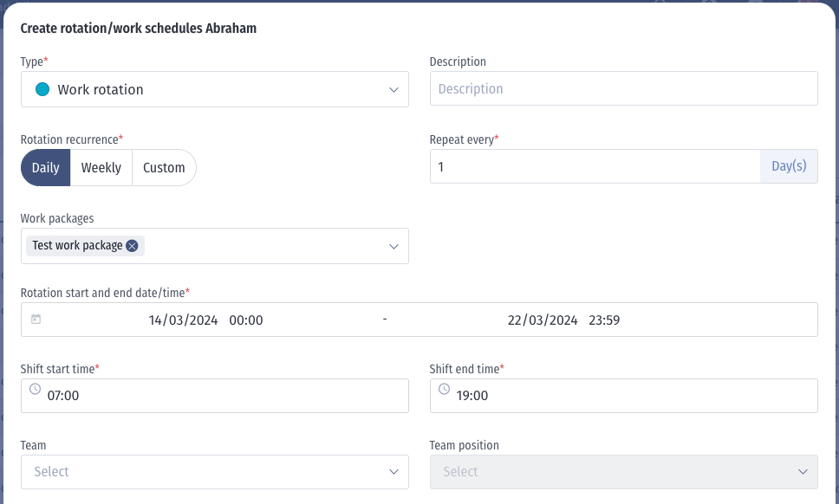Remove the Test work package tag
This screenshot has height=504, width=839.
(132, 246)
